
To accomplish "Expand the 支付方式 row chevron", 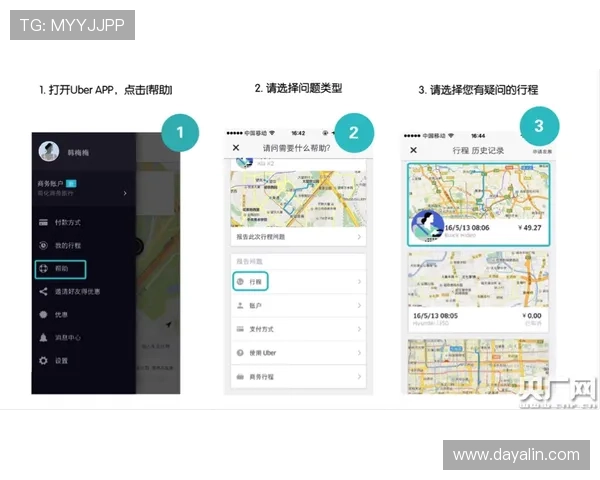I will pos(359,329).
